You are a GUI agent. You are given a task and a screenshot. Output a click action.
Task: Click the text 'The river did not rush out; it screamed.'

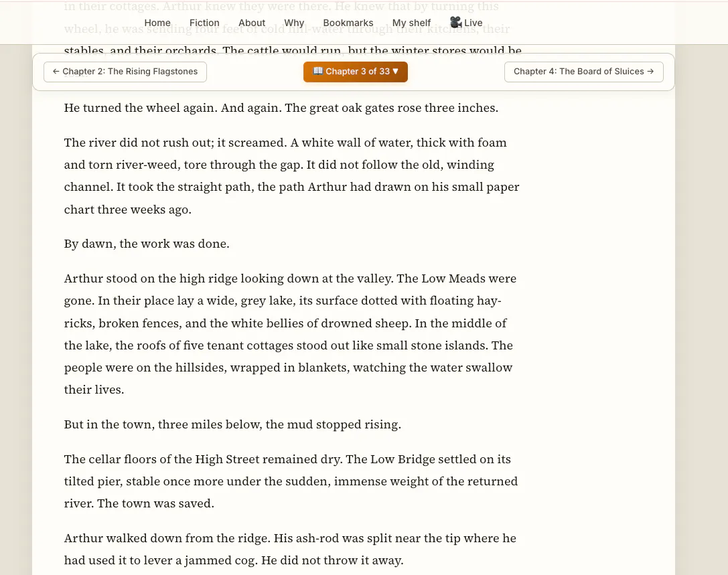click(175, 142)
